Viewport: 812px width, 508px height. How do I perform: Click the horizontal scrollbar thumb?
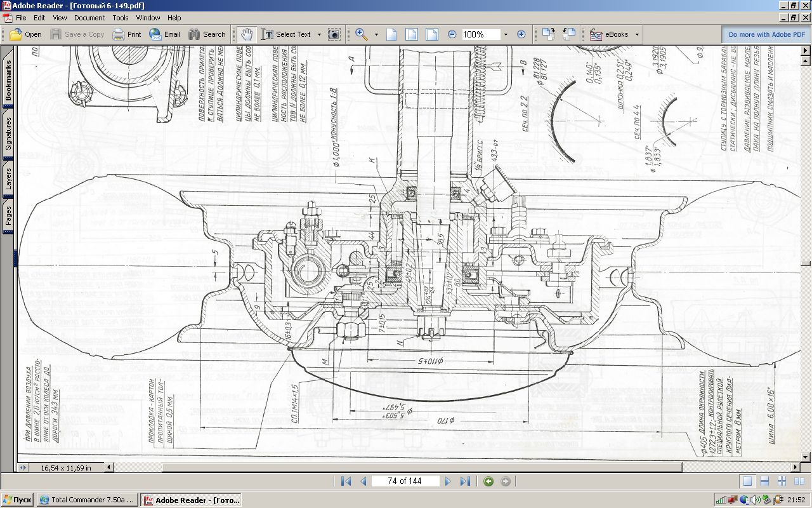coord(422,468)
